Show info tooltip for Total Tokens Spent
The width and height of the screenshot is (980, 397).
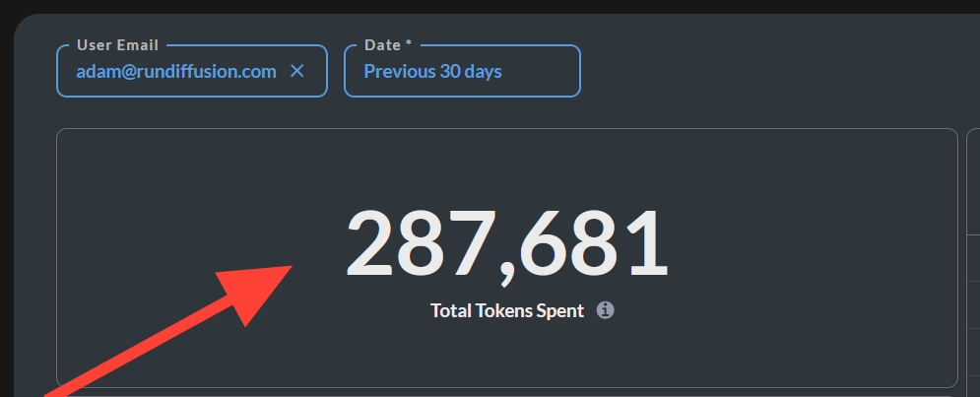(605, 310)
